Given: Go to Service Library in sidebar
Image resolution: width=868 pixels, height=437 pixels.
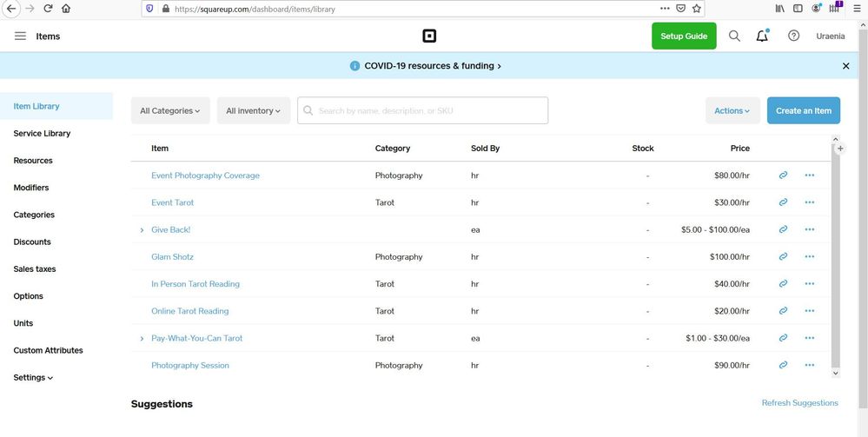Looking at the screenshot, I should tap(42, 134).
